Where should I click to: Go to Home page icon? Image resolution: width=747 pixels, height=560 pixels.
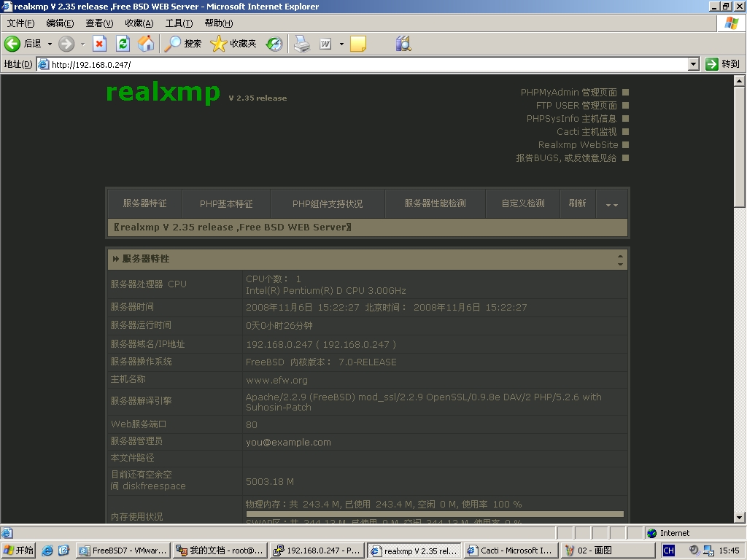point(146,44)
